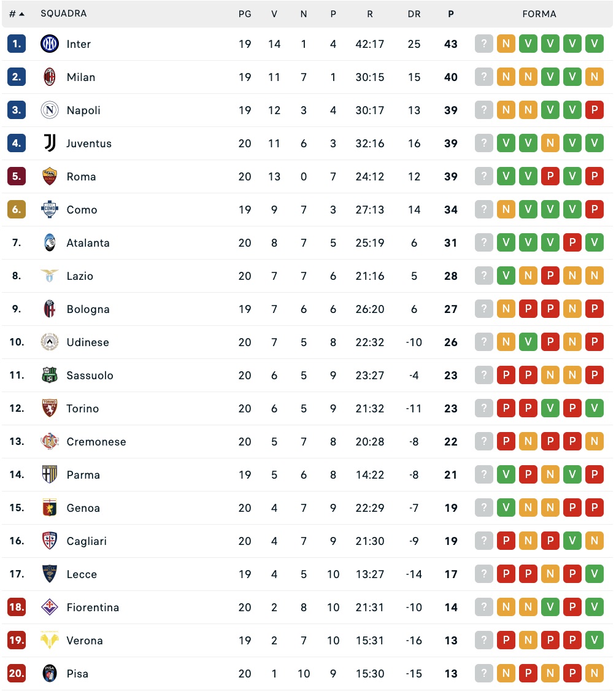Click the Juventus club logo
This screenshot has width=616, height=691.
[x=49, y=143]
